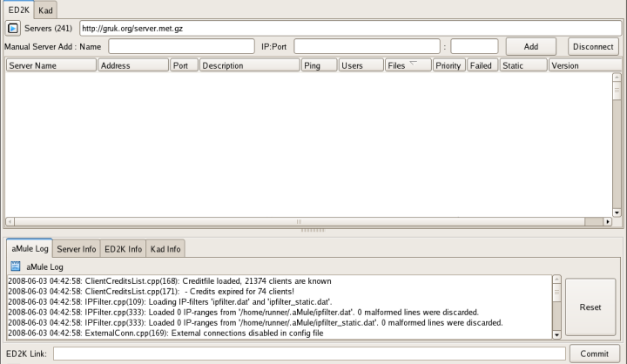Click Commit next to ED2K Link
The height and width of the screenshot is (364, 627).
click(594, 354)
